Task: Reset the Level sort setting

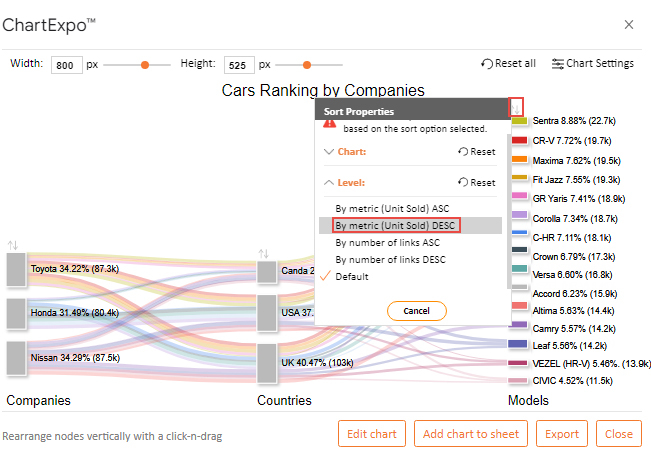Action: coord(477,183)
